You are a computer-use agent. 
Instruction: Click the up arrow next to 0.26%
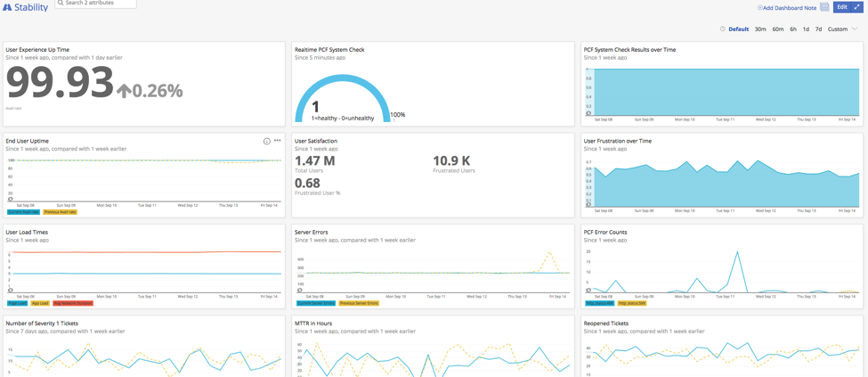coord(124,92)
